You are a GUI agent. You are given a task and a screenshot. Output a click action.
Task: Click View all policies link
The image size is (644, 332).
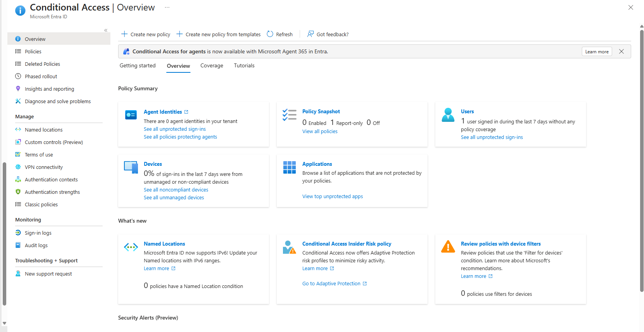pyautogui.click(x=320, y=131)
